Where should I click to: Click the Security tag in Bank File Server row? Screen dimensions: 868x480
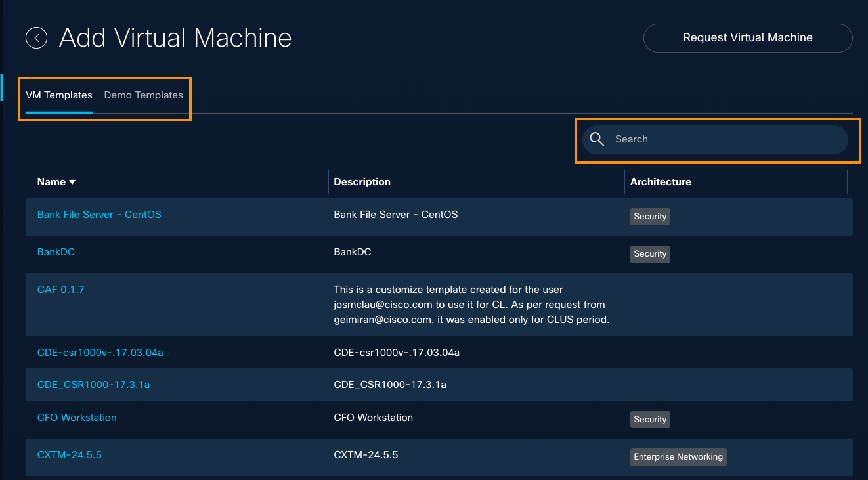click(x=650, y=217)
